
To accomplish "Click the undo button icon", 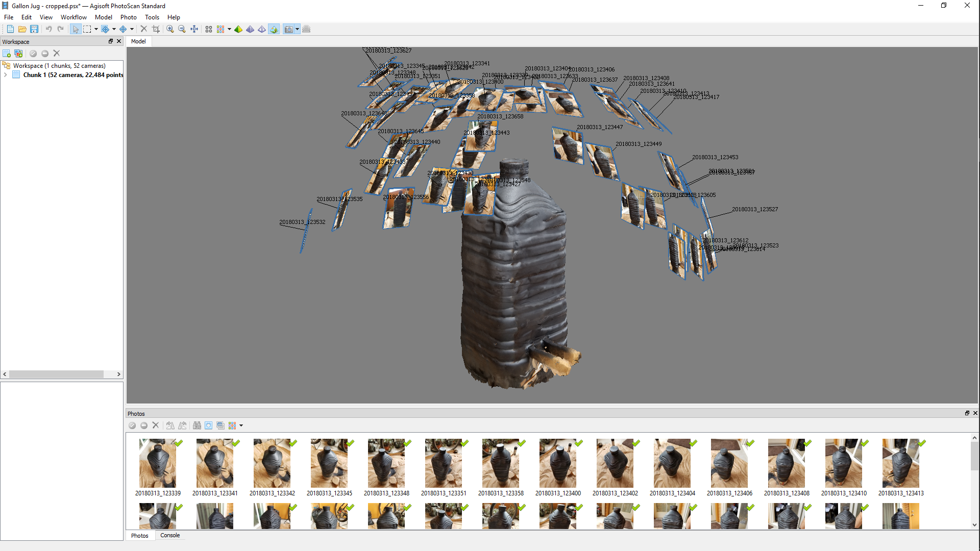I will click(48, 29).
